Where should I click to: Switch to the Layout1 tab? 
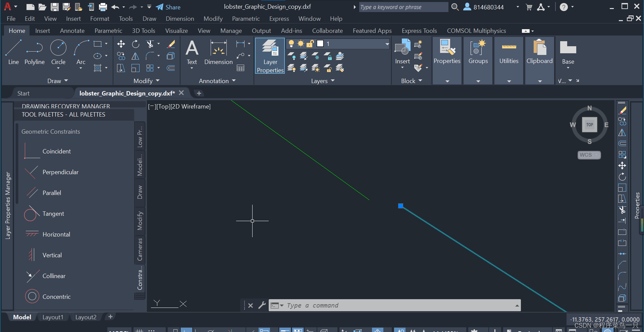[53, 317]
